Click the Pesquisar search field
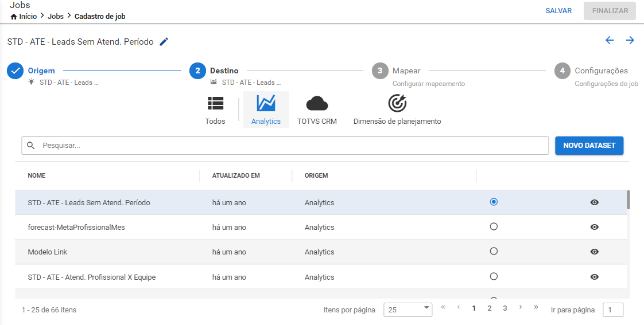The width and height of the screenshot is (644, 325). (x=285, y=146)
